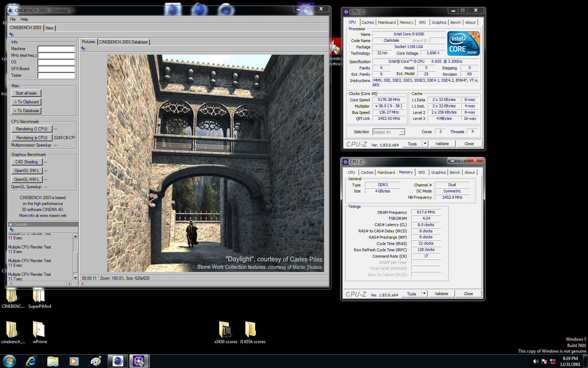Click lower CPU-Z title bar icon
This screenshot has height=368, width=588.
[x=345, y=162]
